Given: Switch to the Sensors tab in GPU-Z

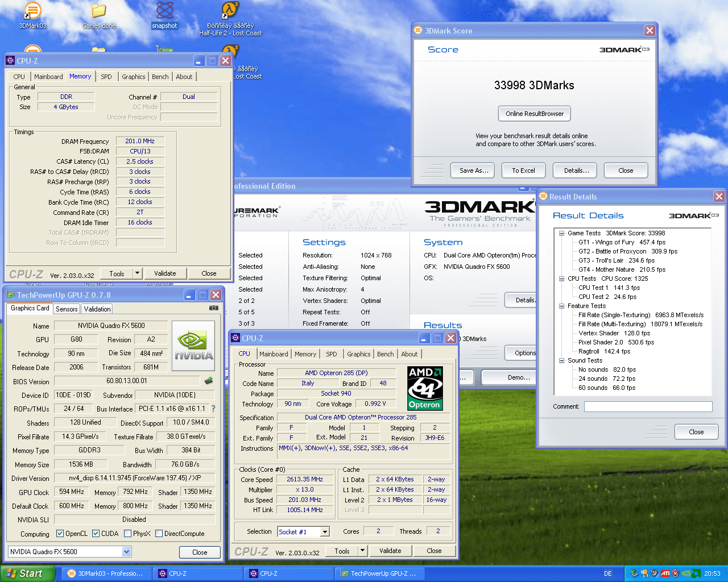Looking at the screenshot, I should point(67,309).
